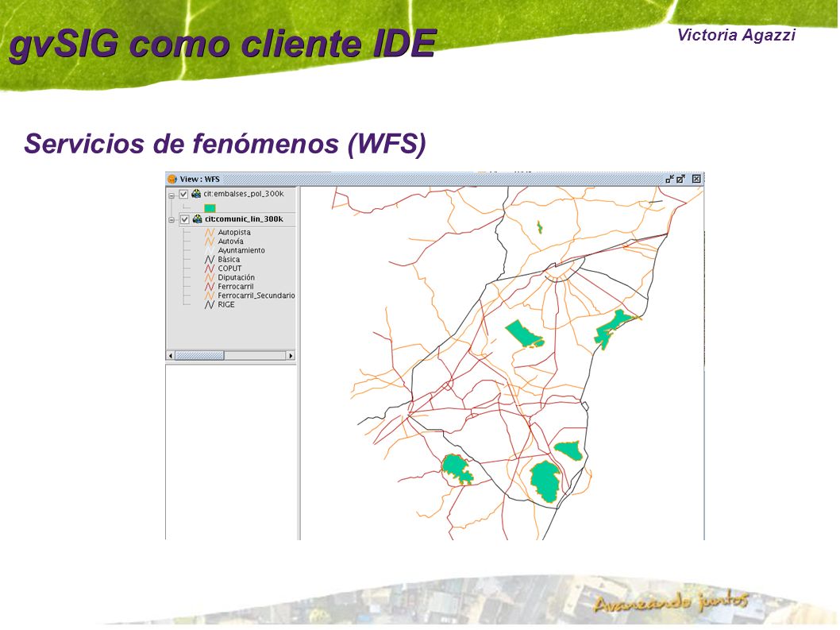Screen dimensions: 840x630
Task: Click the COPUT legend label
Action: [229, 269]
